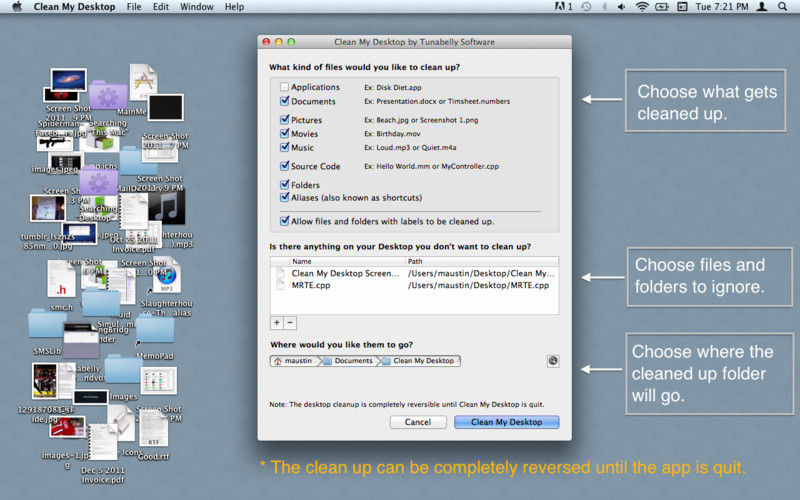This screenshot has width=800, height=500.
Task: Uncheck the Music checkbox
Action: coord(284,147)
